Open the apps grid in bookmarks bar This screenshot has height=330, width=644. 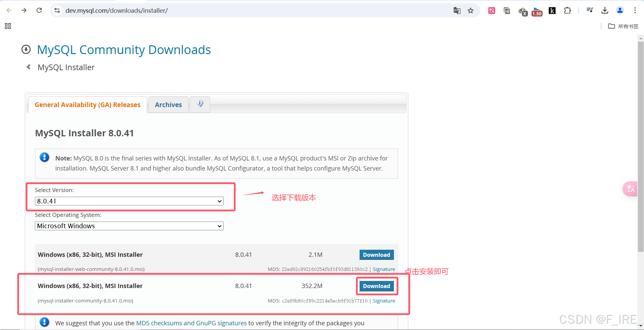tap(8, 26)
